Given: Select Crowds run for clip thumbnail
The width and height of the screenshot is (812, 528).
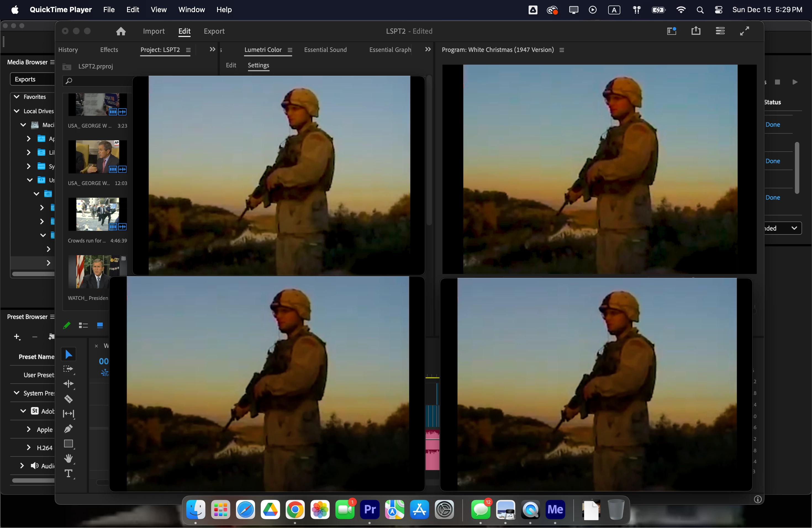Looking at the screenshot, I should point(97,214).
